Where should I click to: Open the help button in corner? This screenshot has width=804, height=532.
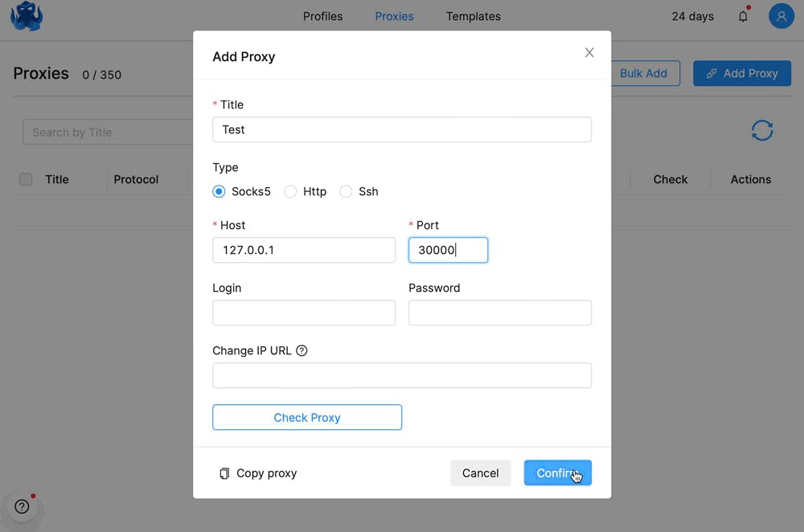22,506
